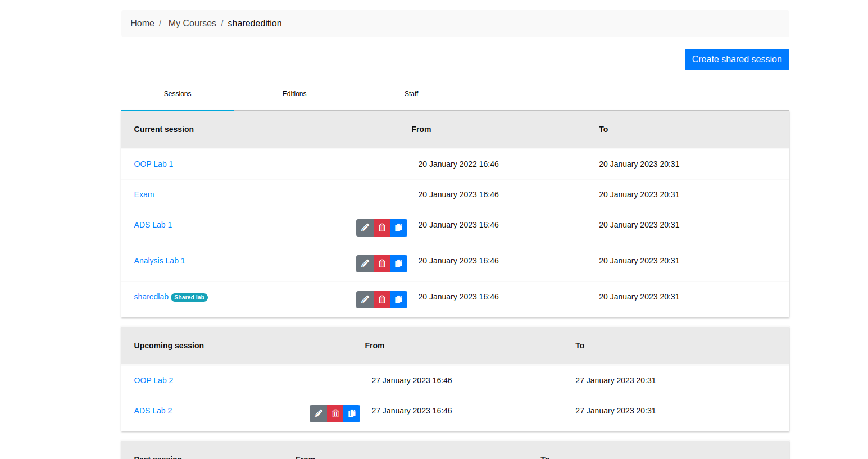The image size is (868, 459).
Task: Click the Current session header
Action: [163, 129]
